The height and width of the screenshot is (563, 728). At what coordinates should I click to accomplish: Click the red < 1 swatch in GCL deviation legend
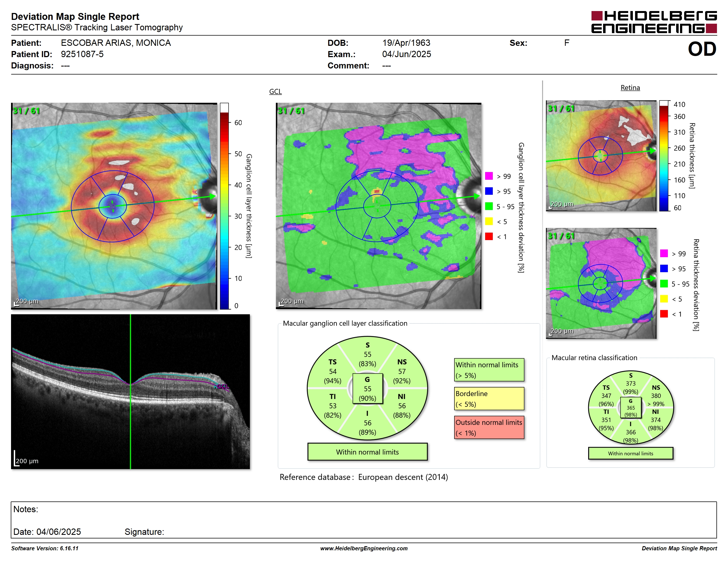(x=489, y=236)
